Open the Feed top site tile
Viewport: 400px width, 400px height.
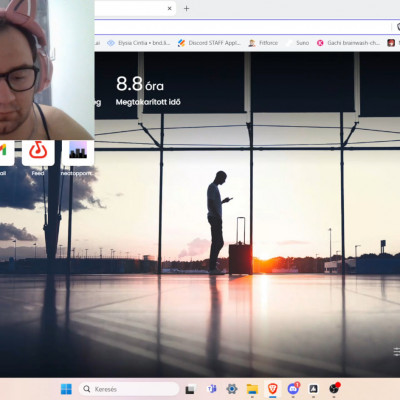coord(38,153)
